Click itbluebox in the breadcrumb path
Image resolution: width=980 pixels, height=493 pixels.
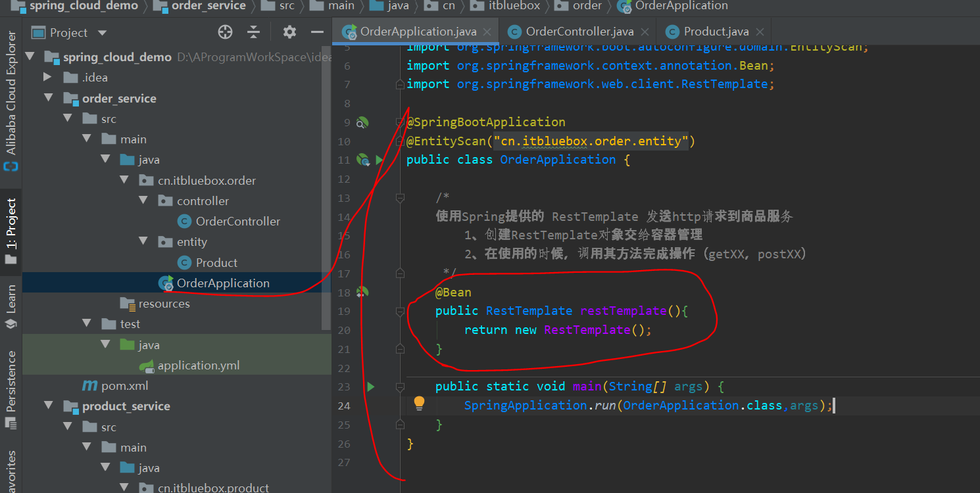point(514,6)
